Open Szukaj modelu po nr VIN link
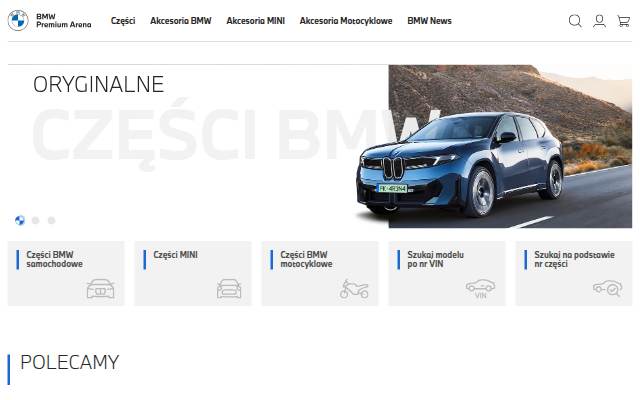Viewport: 640px width, 400px height. 447,273
